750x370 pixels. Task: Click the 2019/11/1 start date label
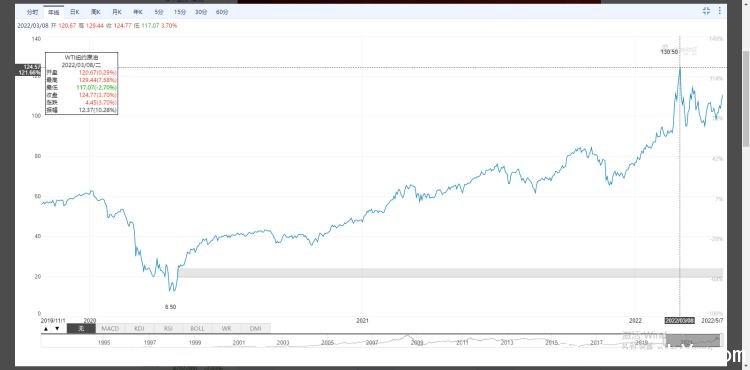point(53,320)
